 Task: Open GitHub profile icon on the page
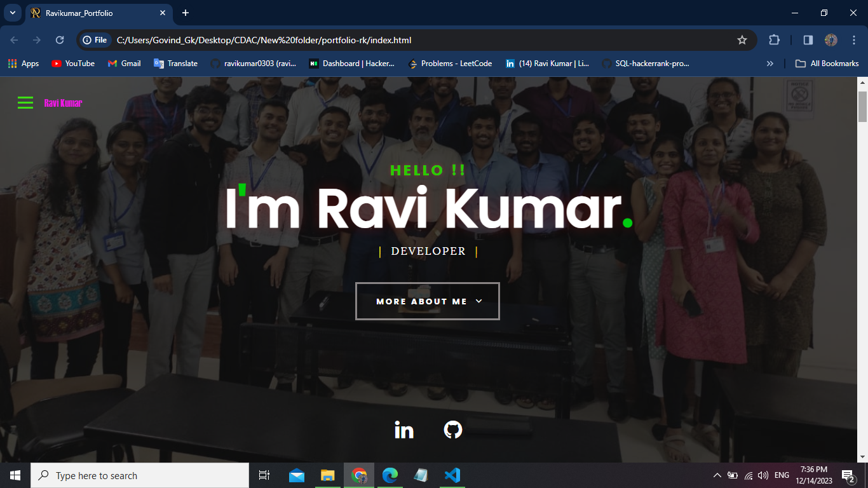pos(452,430)
